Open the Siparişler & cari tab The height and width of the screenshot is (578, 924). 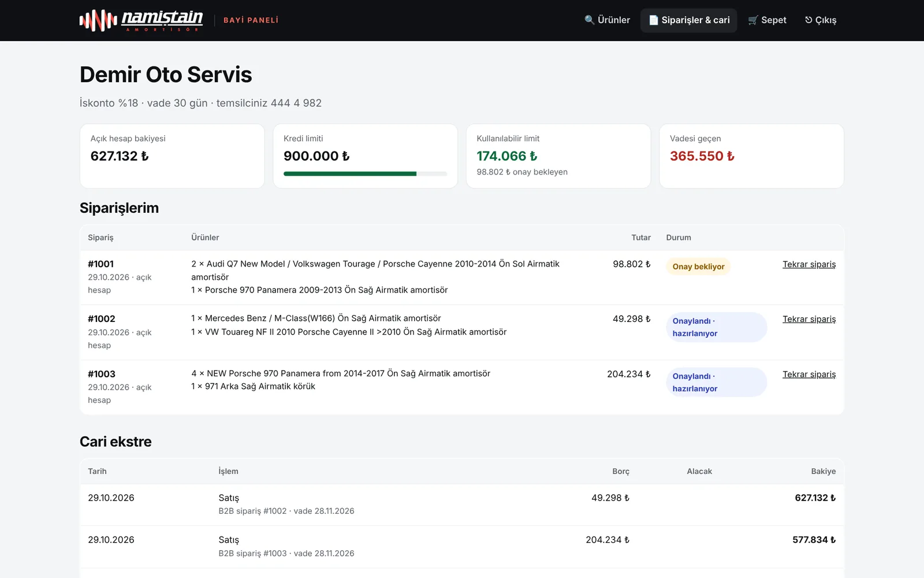point(689,20)
